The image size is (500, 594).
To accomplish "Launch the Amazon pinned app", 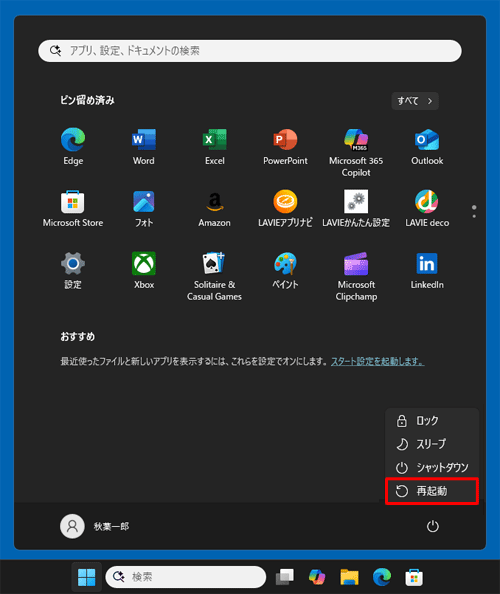I will (214, 208).
